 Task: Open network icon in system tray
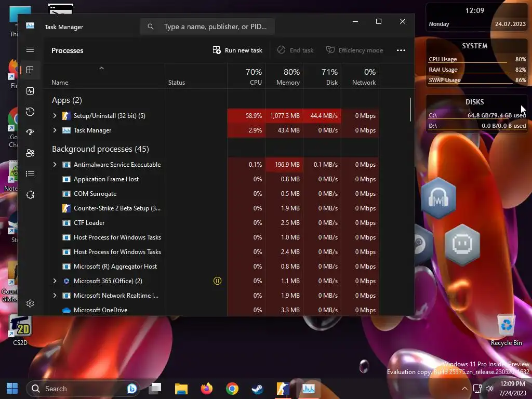[477, 389]
